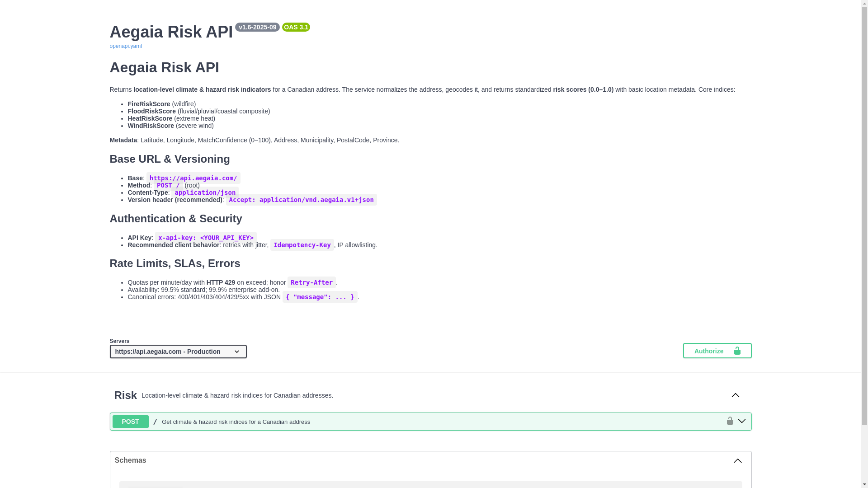Click the POST endpoint padlock icon
Viewport: 868px width, 488px height.
[730, 421]
